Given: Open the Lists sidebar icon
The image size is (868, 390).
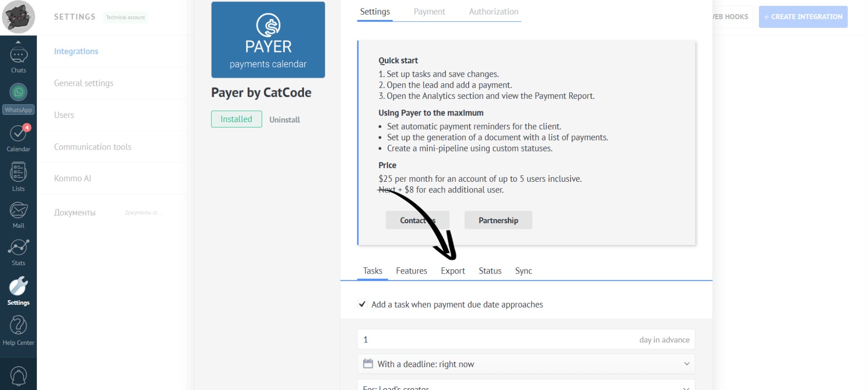Looking at the screenshot, I should tap(18, 177).
